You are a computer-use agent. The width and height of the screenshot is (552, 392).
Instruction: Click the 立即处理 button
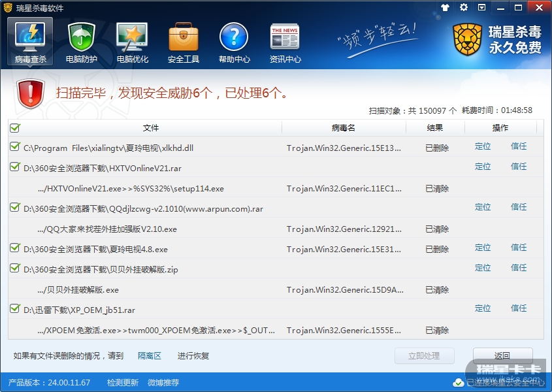pyautogui.click(x=424, y=355)
